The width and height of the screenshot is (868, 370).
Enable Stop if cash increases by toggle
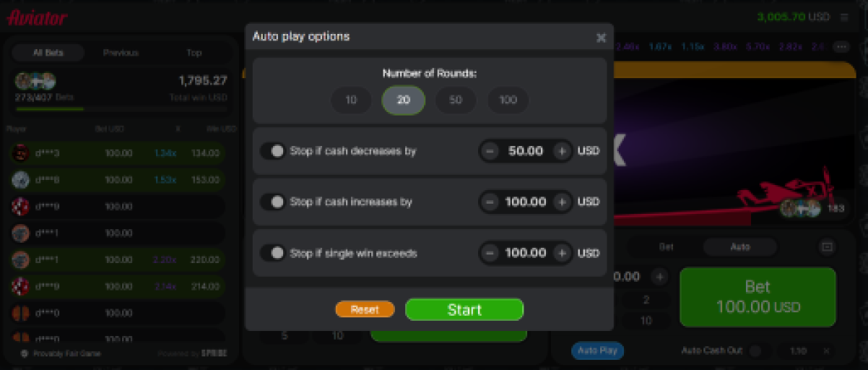pos(273,202)
